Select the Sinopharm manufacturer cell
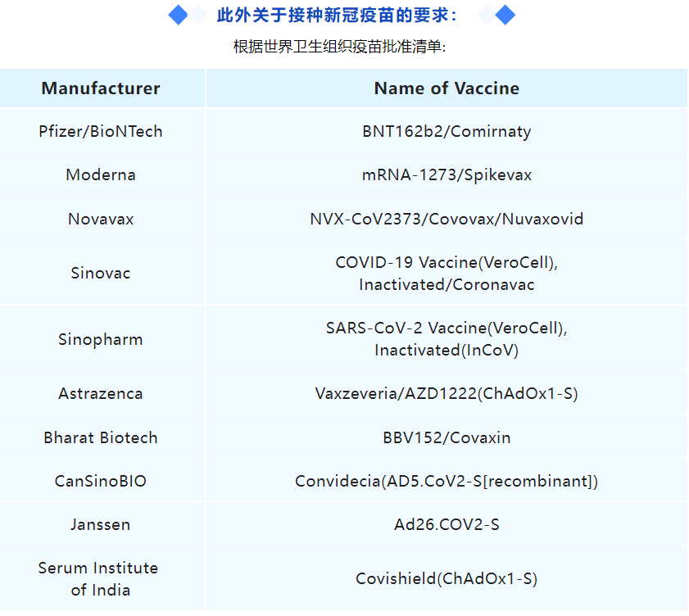Screen dimensions: 689x616 101,339
